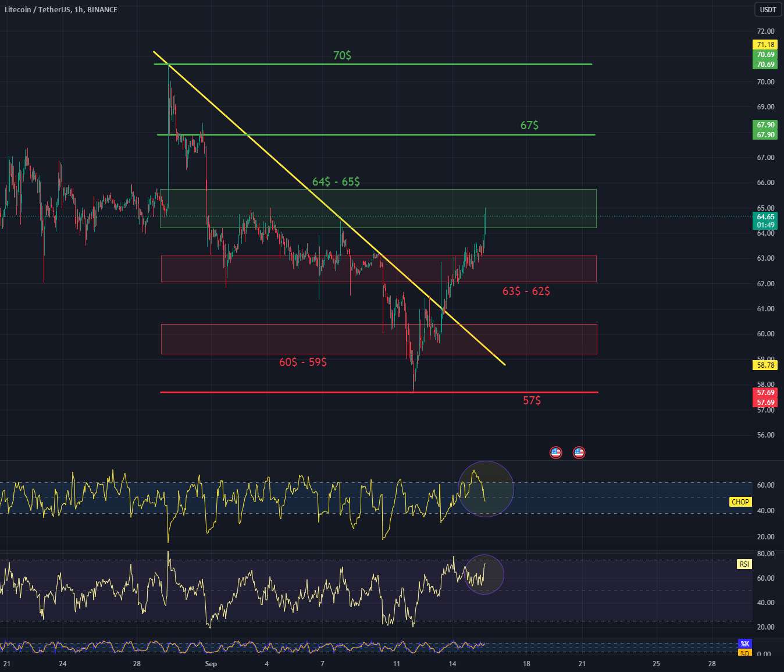Click the '11' date axis label
784x672 pixels.
(396, 664)
